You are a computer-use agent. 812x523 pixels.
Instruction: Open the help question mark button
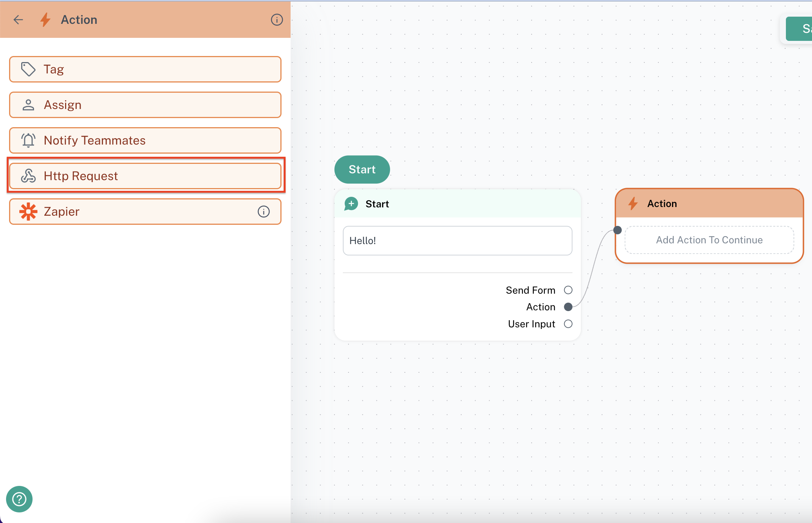click(x=19, y=499)
